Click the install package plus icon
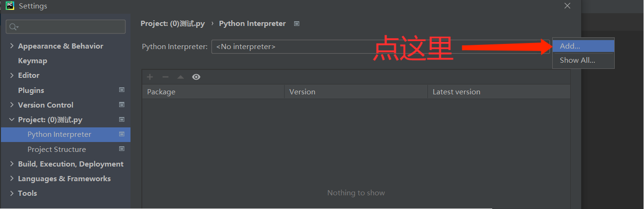The height and width of the screenshot is (209, 644). click(150, 77)
